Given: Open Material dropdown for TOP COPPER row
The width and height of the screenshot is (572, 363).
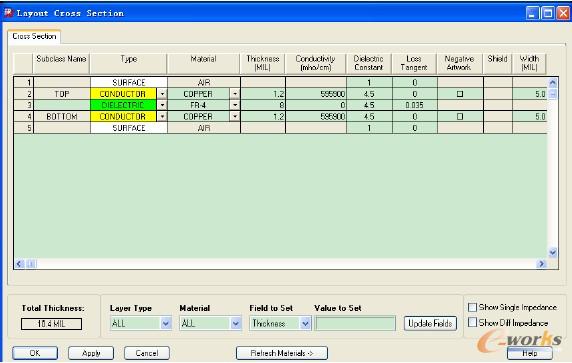Looking at the screenshot, I should [235, 94].
